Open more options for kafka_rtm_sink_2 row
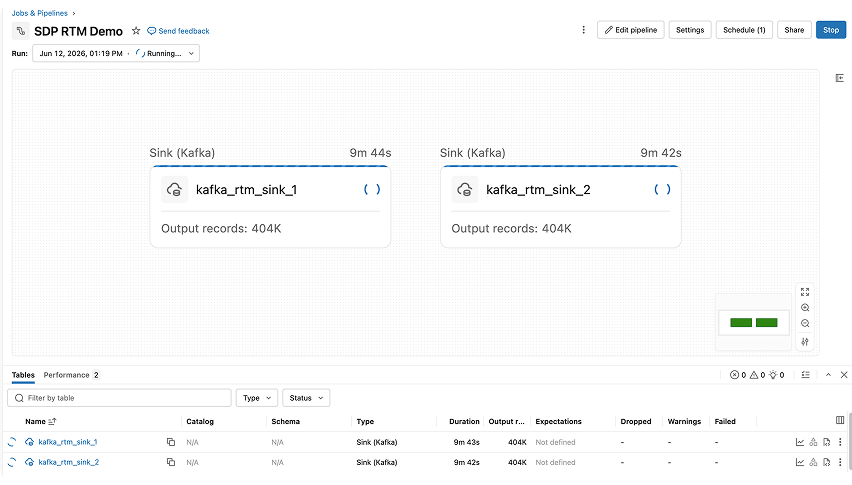 point(840,462)
